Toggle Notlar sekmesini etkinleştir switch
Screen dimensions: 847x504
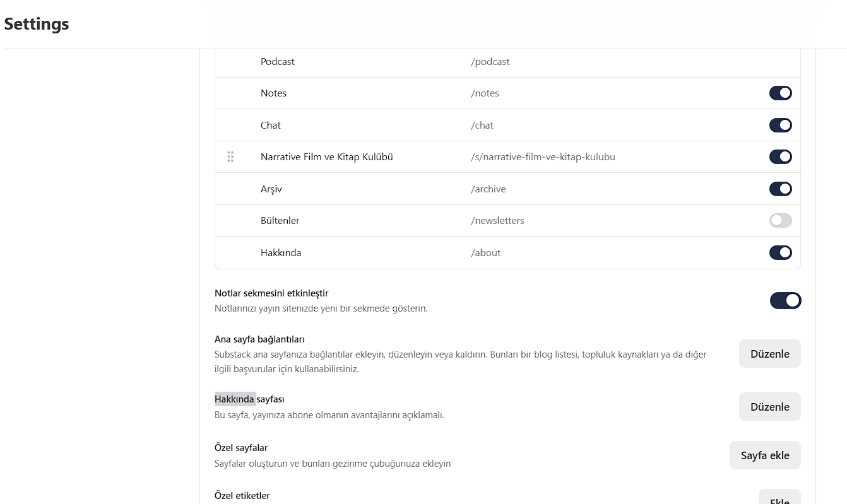pos(785,300)
